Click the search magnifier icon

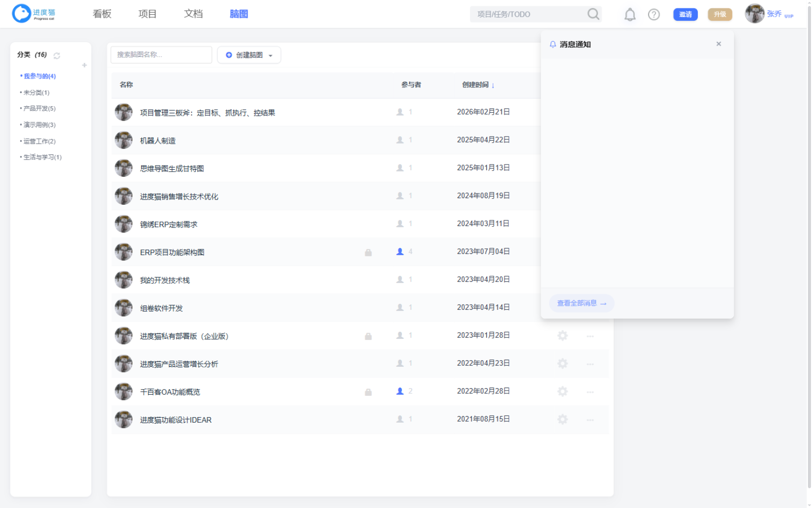(593, 14)
